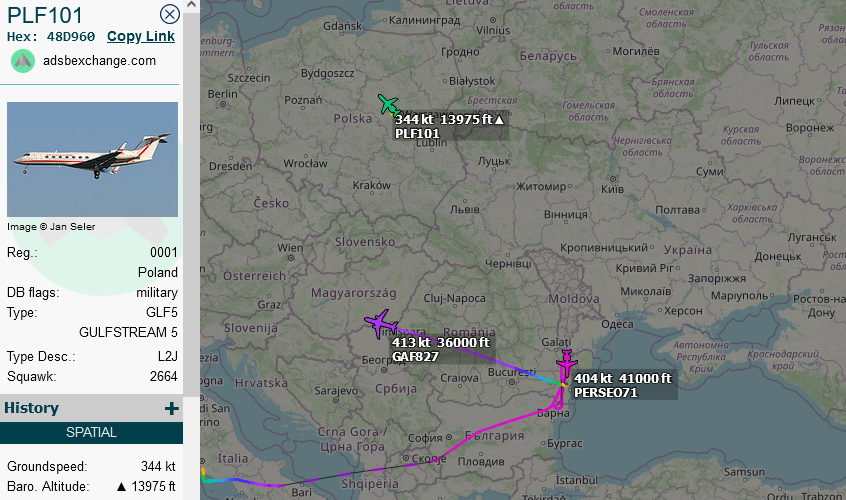Image resolution: width=846 pixels, height=500 pixels.
Task: Click the Vilnius city label on map
Action: [x=493, y=30]
